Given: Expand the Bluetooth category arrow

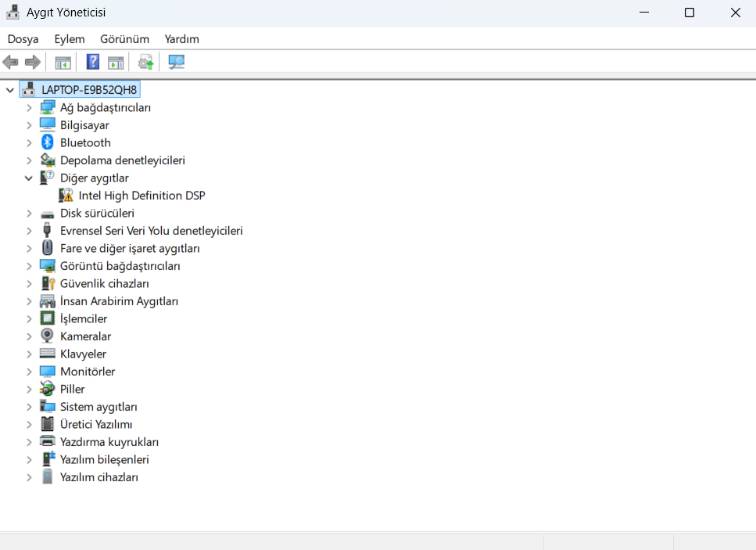Looking at the screenshot, I should [29, 143].
